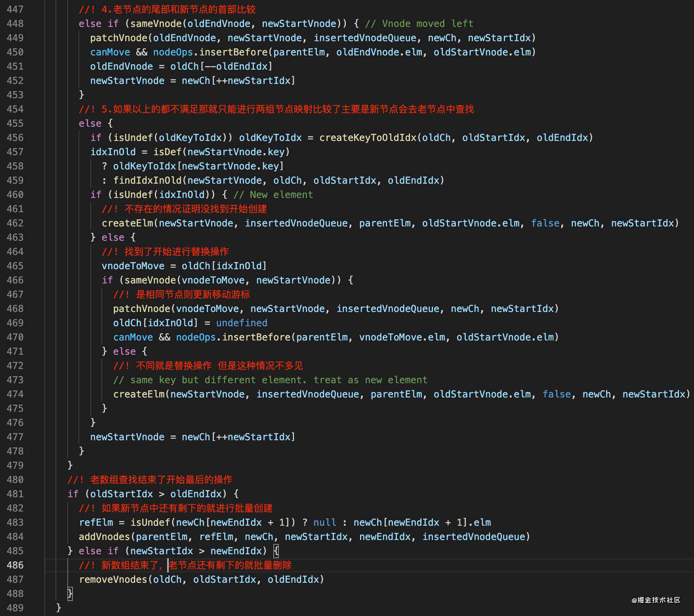The height and width of the screenshot is (616, 694).
Task: Click line number 481
Action: click(x=15, y=494)
